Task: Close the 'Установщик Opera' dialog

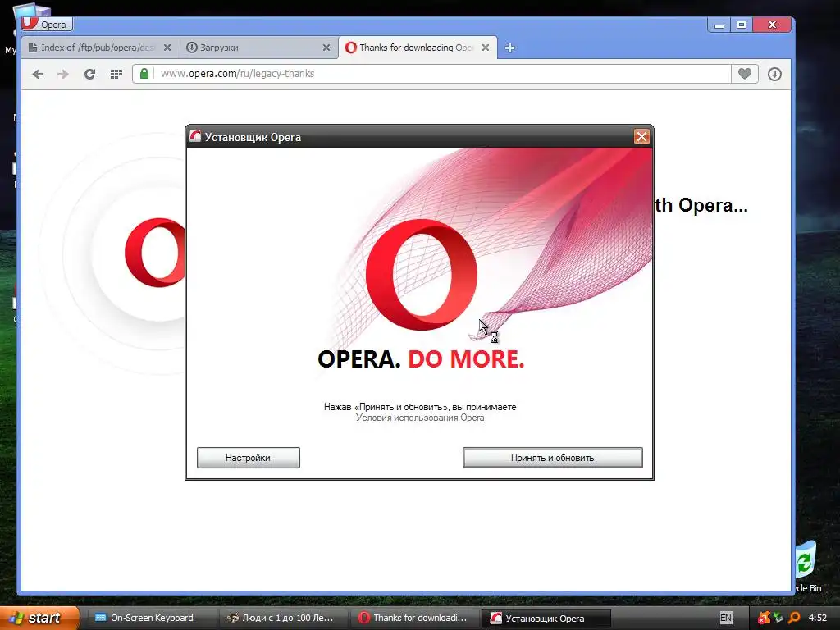Action: click(641, 137)
